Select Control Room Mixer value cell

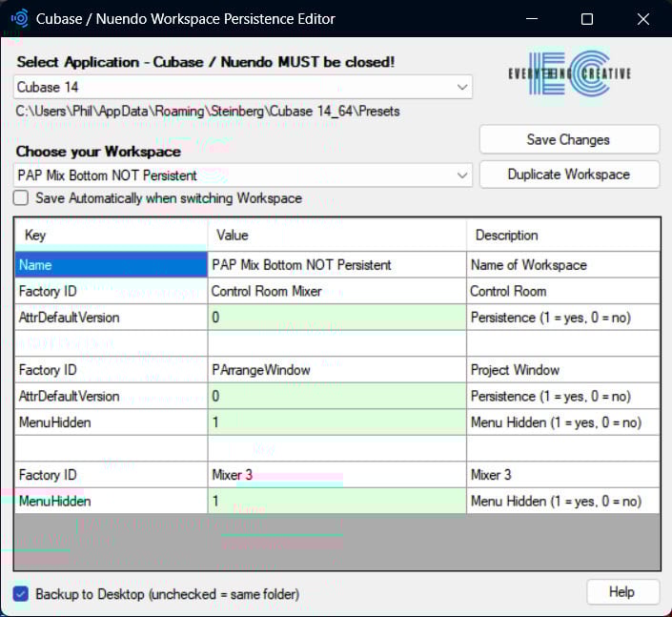click(x=337, y=291)
